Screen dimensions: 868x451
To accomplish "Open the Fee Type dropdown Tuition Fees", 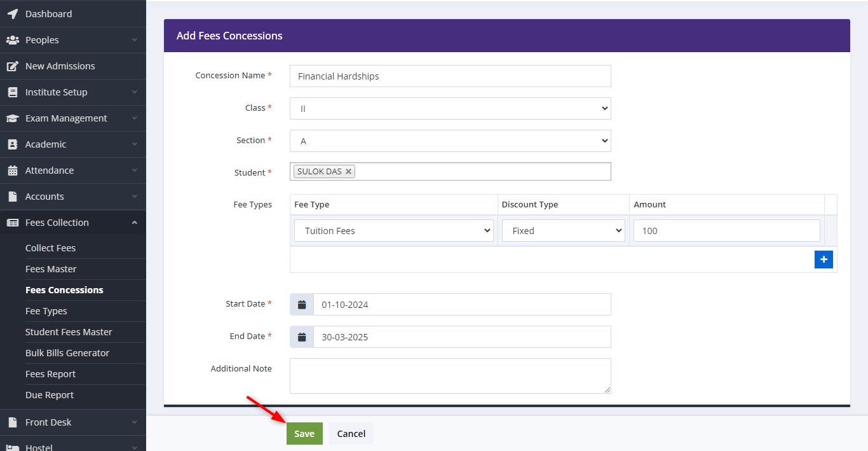I will tap(394, 231).
